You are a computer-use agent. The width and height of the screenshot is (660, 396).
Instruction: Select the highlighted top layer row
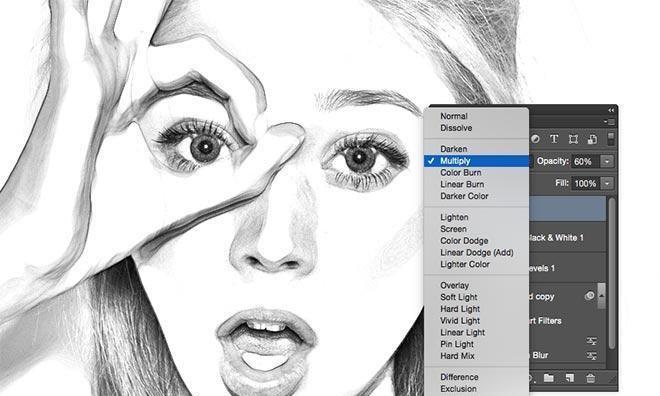tap(568, 209)
